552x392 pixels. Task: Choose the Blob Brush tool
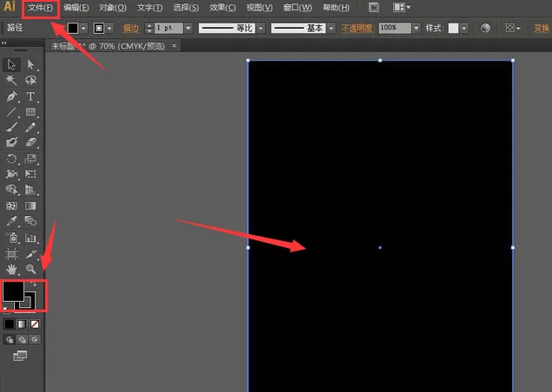pos(11,142)
